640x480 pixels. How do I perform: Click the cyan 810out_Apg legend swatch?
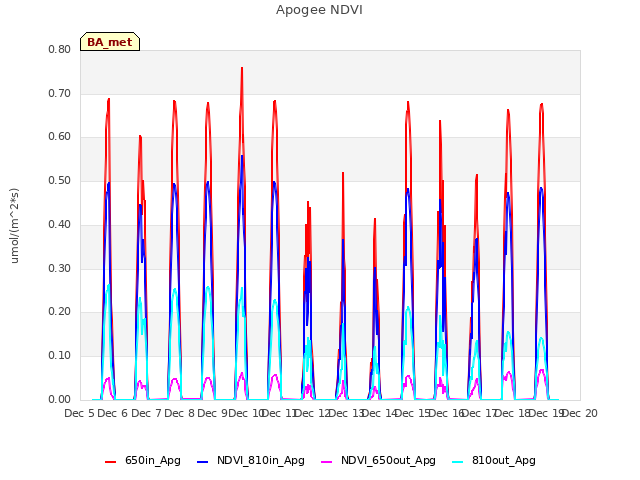pos(458,462)
